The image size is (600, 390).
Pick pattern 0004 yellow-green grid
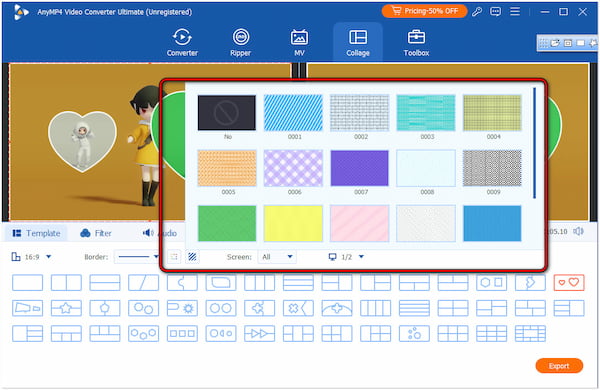[492, 113]
